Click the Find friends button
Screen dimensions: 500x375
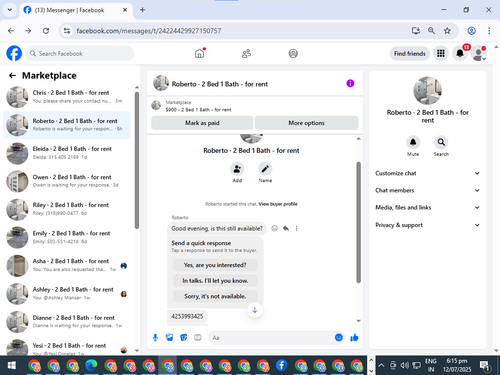(x=410, y=53)
